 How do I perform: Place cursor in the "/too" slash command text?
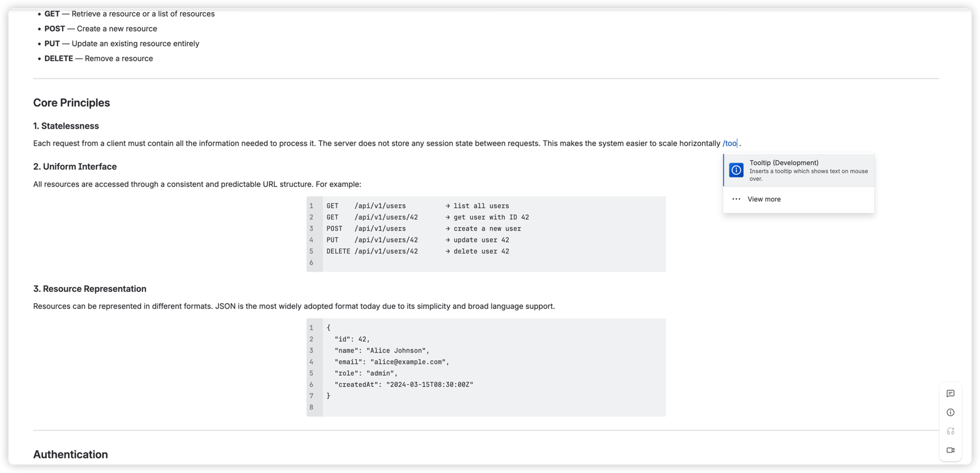point(730,143)
